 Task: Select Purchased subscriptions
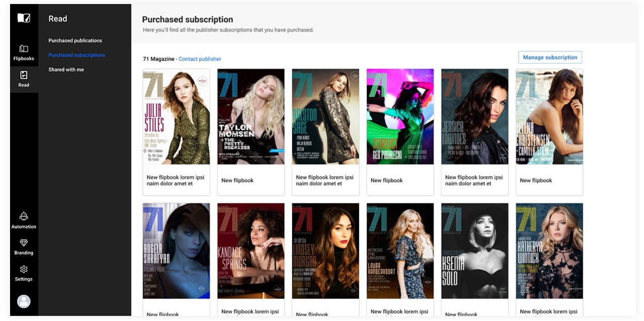76,55
